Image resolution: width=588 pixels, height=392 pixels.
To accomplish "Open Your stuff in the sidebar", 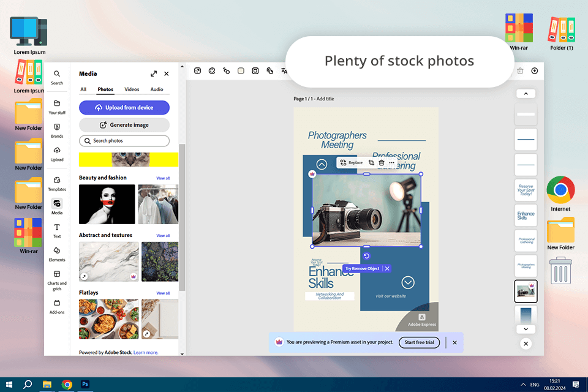I will (x=56, y=107).
